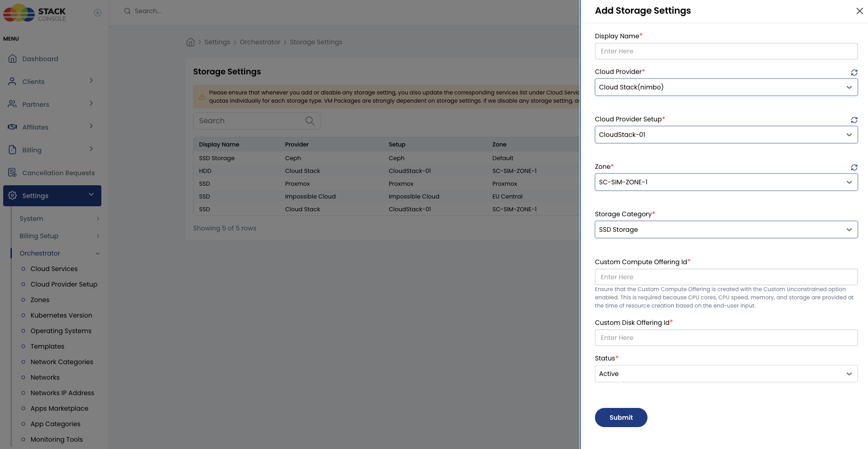
Task: Click the Storage Settings breadcrumb link
Action: coord(316,42)
